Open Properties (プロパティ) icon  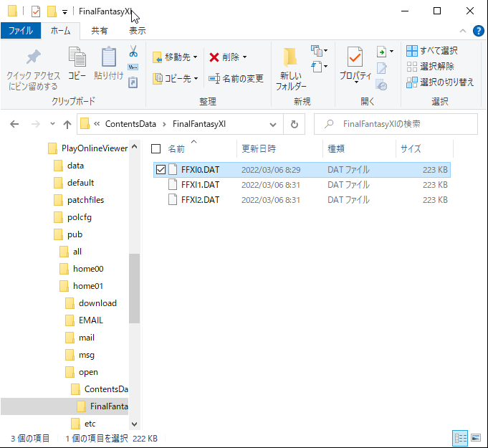point(355,57)
